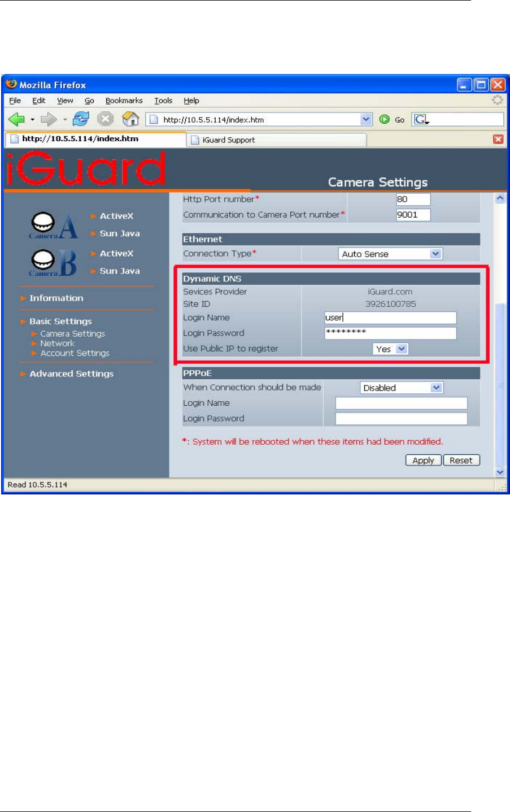Open the Information section

pyautogui.click(x=56, y=298)
